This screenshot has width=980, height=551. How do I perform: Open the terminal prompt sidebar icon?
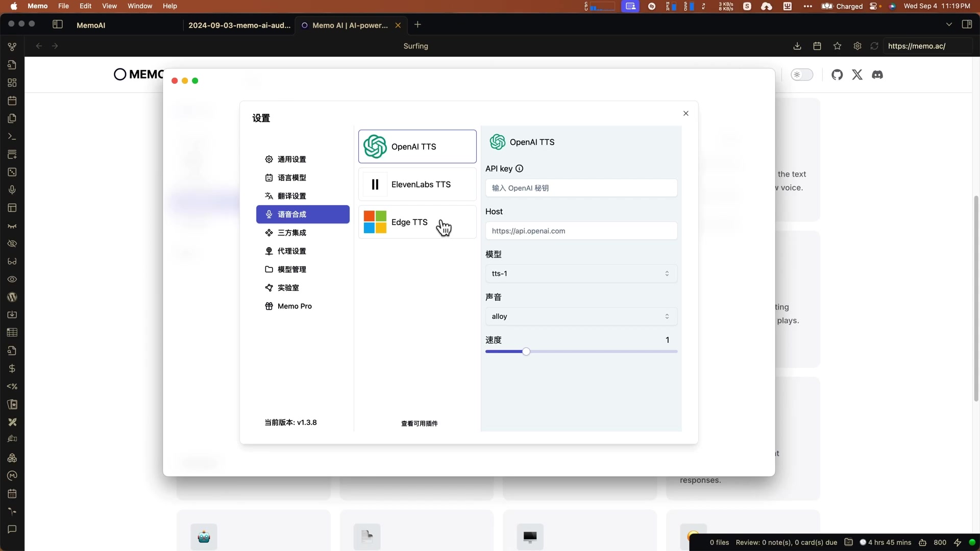coord(12,136)
